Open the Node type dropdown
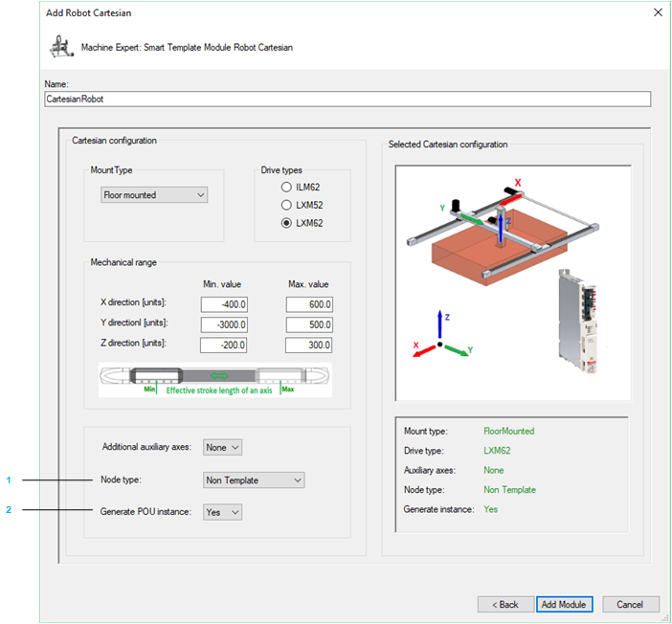Viewport: 672px width, 624px height. pyautogui.click(x=254, y=479)
